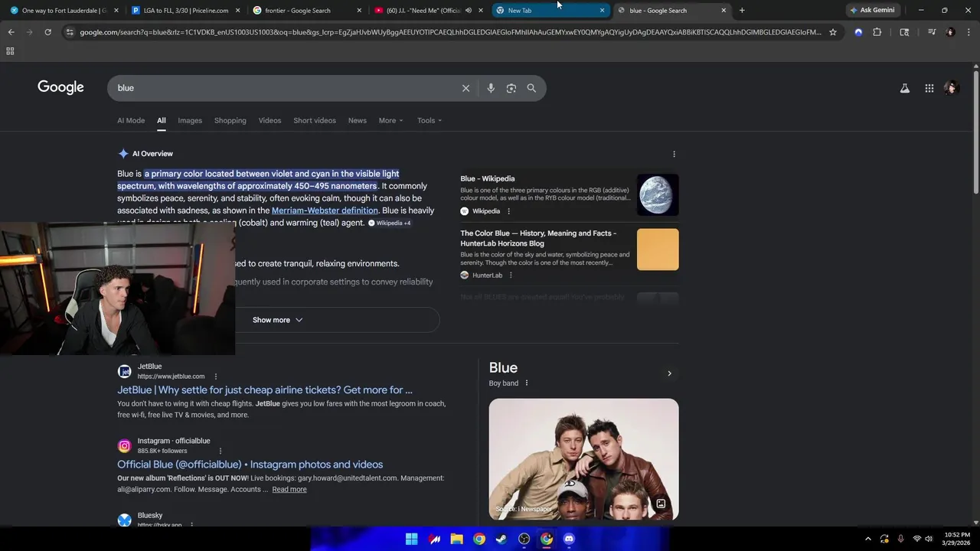Switch to Priceline LGA to FLL tab
This screenshot has height=551, width=980.
[x=186, y=11]
